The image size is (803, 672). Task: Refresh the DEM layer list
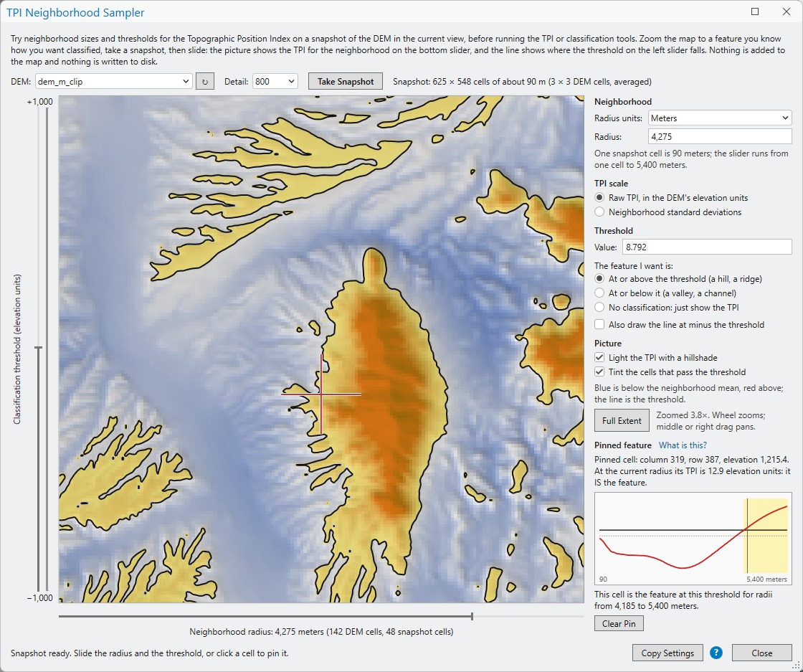coord(205,82)
